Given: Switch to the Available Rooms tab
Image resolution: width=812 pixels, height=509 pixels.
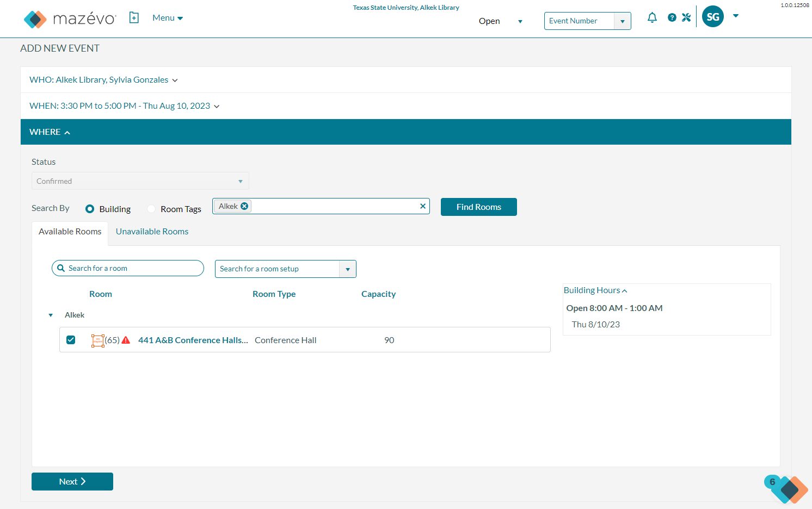Looking at the screenshot, I should pos(70,232).
